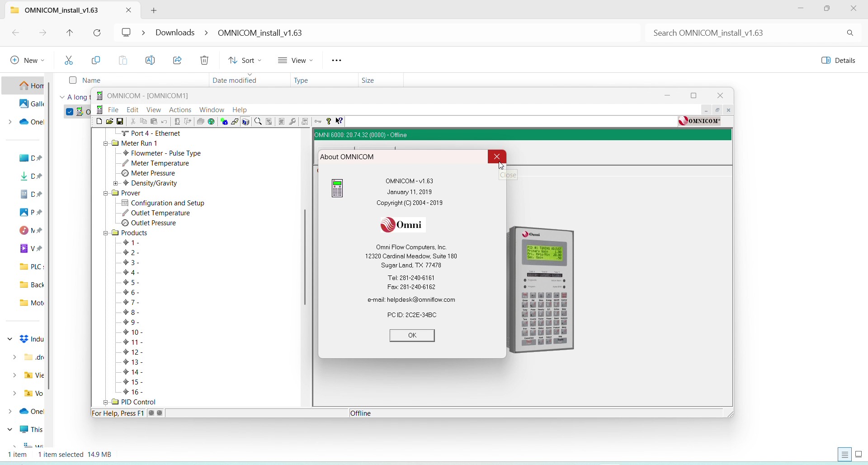Viewport: 868px width, 465px height.
Task: Open the Actions menu in OMNICOM
Action: [181, 110]
